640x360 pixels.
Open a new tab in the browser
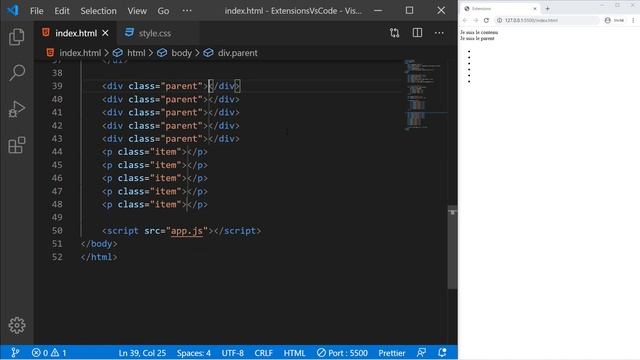pos(547,9)
